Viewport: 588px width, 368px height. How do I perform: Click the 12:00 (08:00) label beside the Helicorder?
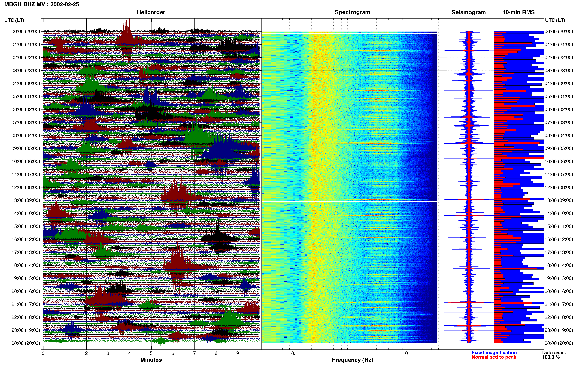pyautogui.click(x=26, y=187)
